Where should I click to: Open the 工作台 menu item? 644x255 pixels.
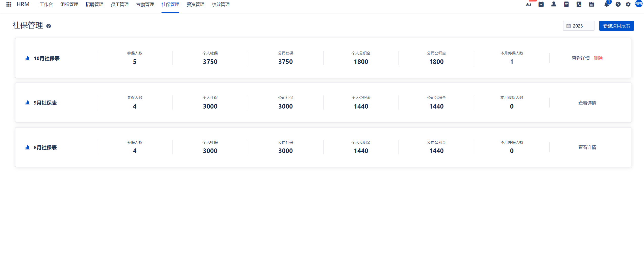[x=46, y=4]
